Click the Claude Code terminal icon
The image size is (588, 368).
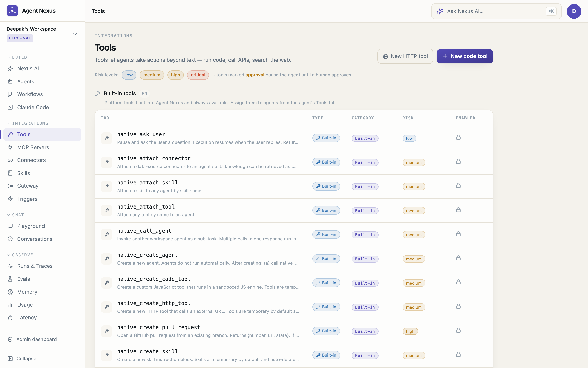point(10,107)
